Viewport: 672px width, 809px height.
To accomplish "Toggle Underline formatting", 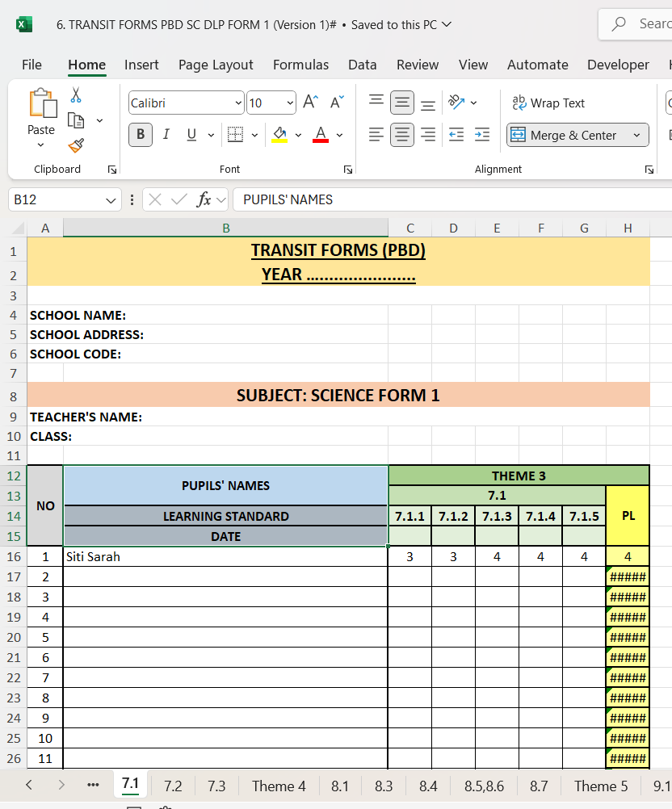I will pyautogui.click(x=191, y=135).
